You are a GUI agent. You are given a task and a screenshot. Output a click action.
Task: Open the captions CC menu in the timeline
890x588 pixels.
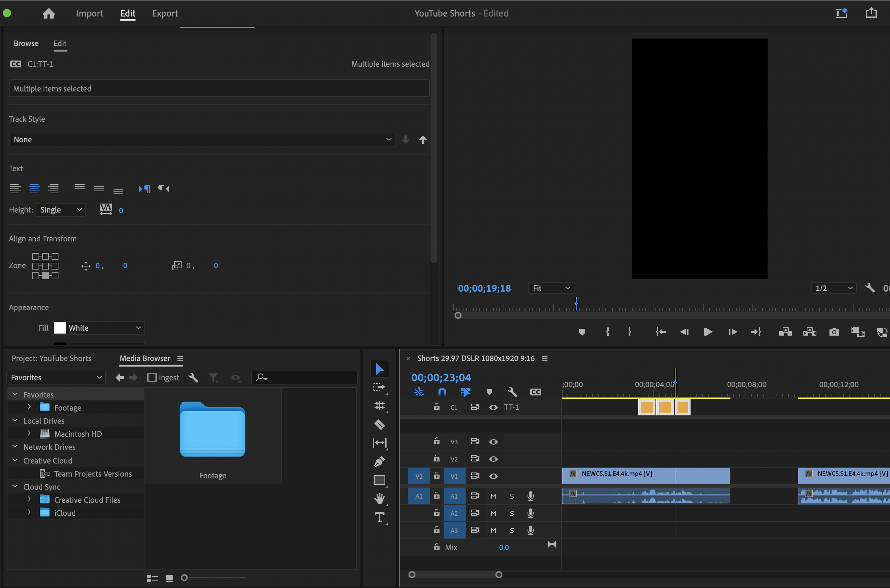click(535, 392)
